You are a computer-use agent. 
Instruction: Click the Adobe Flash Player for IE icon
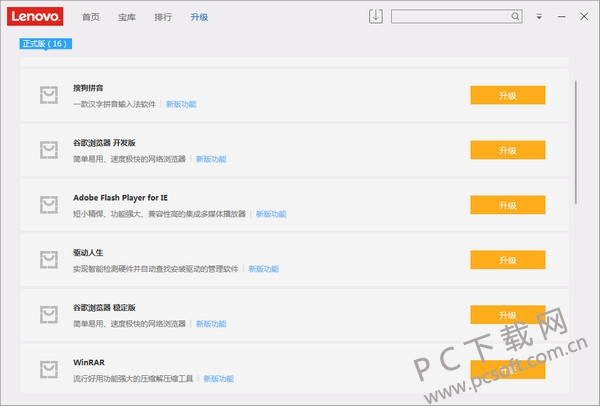pos(49,205)
